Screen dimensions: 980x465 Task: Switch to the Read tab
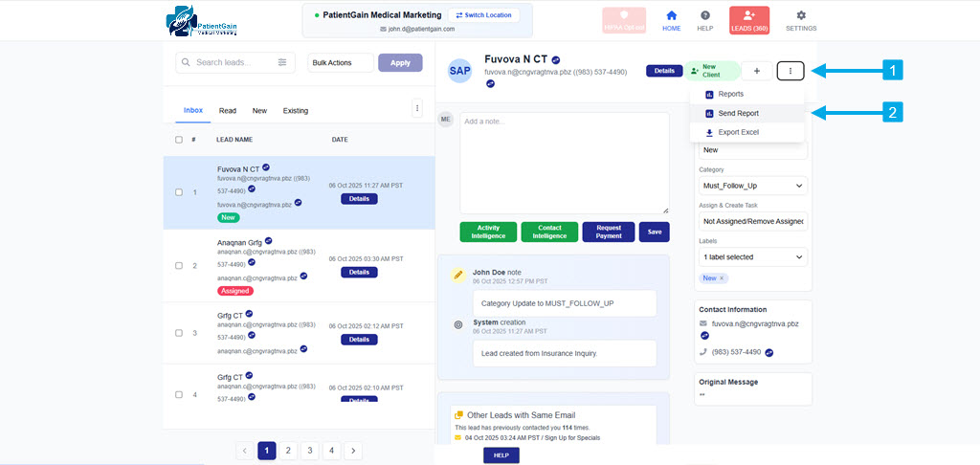coord(228,111)
